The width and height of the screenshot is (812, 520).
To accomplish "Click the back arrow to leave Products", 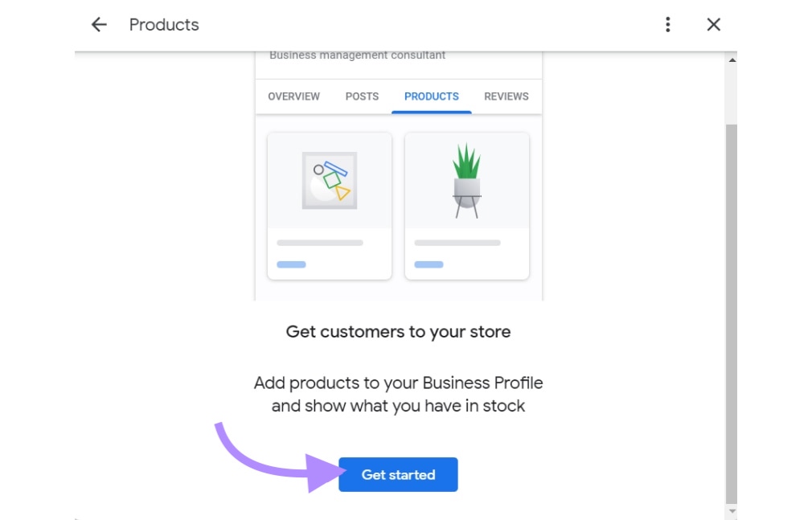I will pos(98,24).
